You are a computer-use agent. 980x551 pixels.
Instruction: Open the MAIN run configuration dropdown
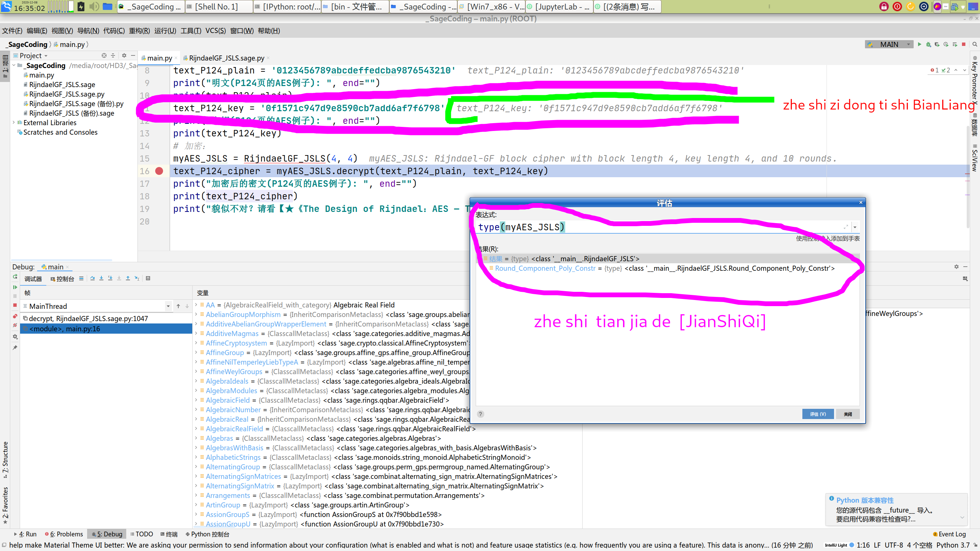[889, 45]
